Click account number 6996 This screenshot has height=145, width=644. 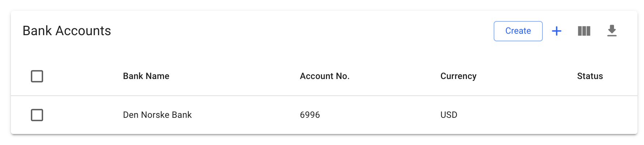tap(310, 115)
